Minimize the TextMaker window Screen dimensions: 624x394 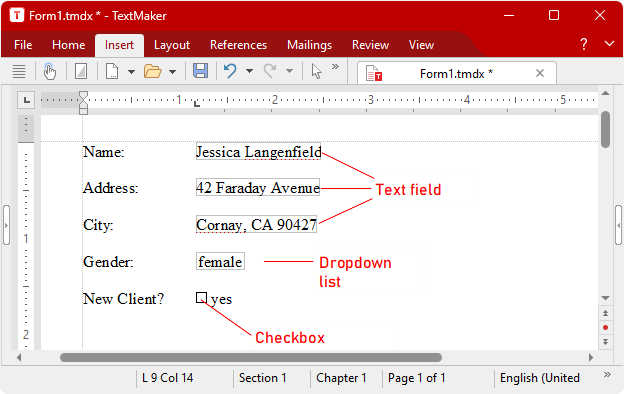point(509,16)
